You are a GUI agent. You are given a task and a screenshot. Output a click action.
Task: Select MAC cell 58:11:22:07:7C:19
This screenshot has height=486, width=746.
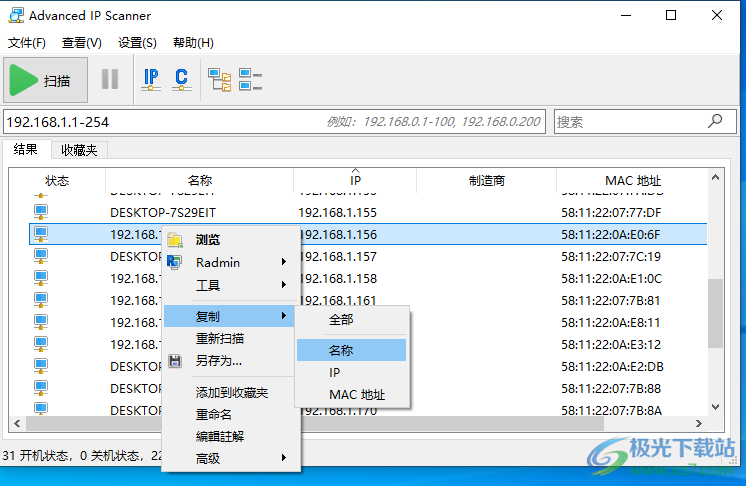611,257
